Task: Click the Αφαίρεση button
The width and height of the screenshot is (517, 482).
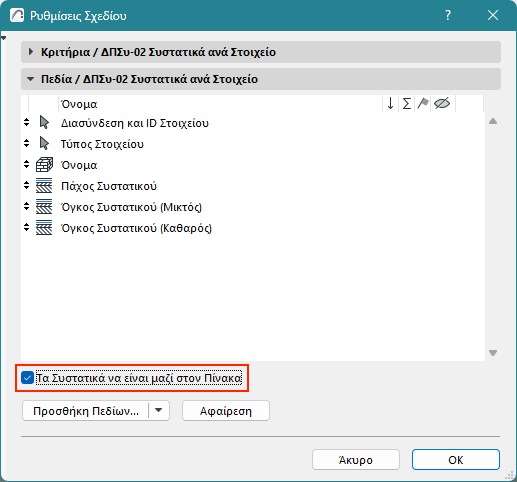Action: click(x=226, y=411)
